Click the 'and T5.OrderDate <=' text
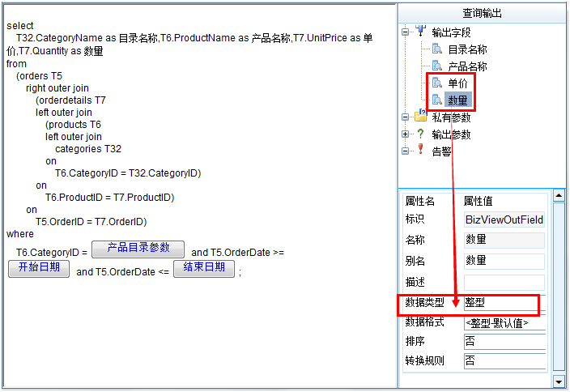This screenshot has height=392, width=570. pyautogui.click(x=123, y=272)
